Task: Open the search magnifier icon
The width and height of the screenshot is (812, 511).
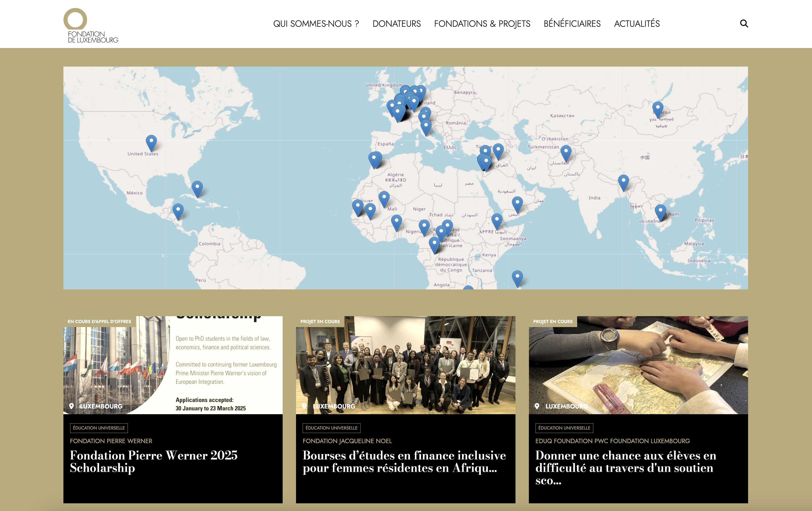Action: click(x=744, y=24)
